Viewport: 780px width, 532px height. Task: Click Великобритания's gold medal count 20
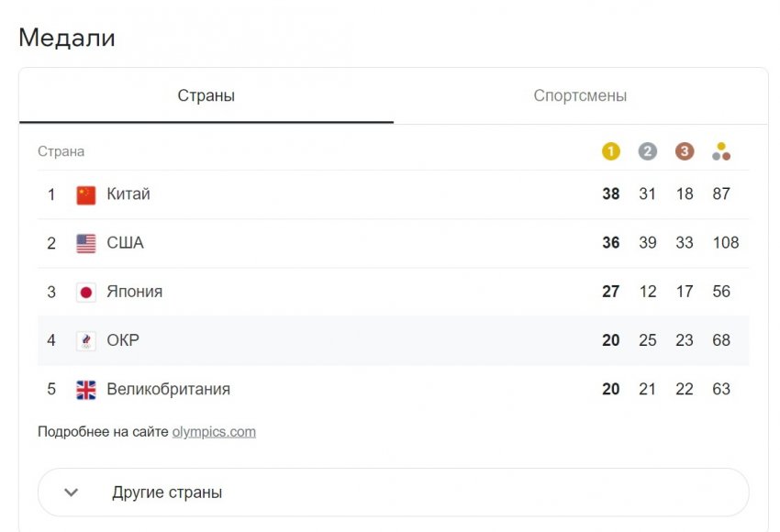pyautogui.click(x=610, y=388)
